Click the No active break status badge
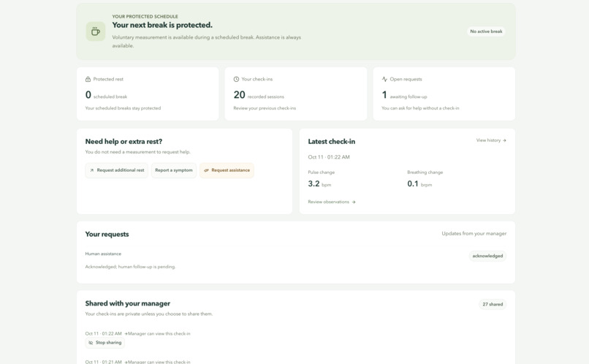 click(x=486, y=31)
